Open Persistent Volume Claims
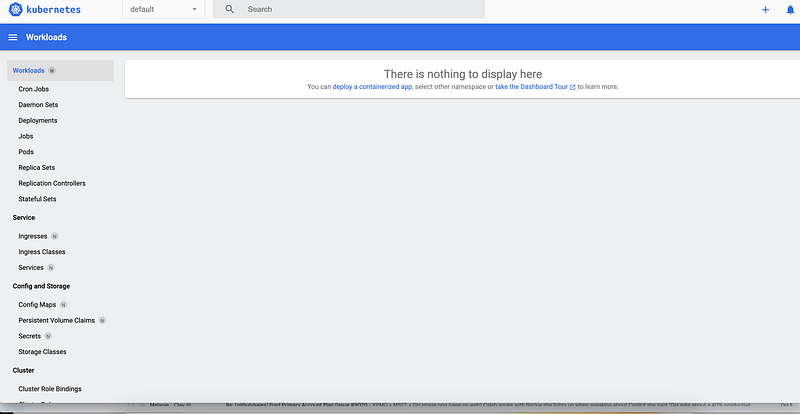 tap(57, 321)
